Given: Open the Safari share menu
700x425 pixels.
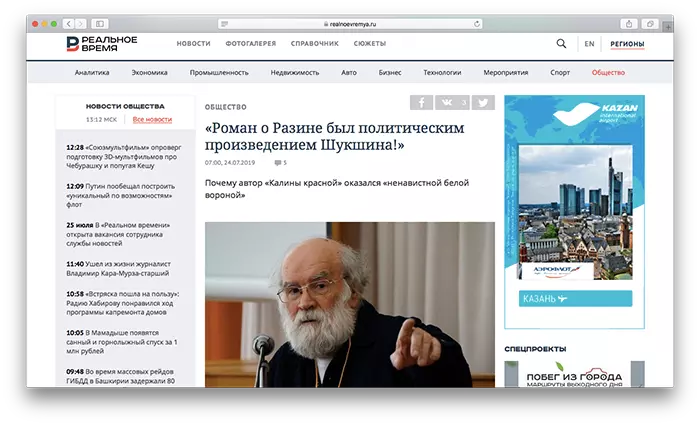Looking at the screenshot, I should pyautogui.click(x=627, y=23).
